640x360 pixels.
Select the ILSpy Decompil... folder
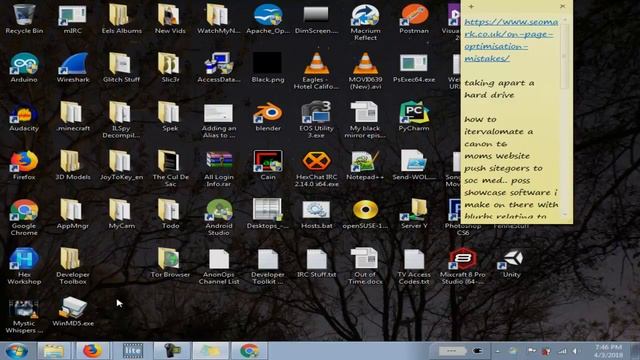[122, 119]
